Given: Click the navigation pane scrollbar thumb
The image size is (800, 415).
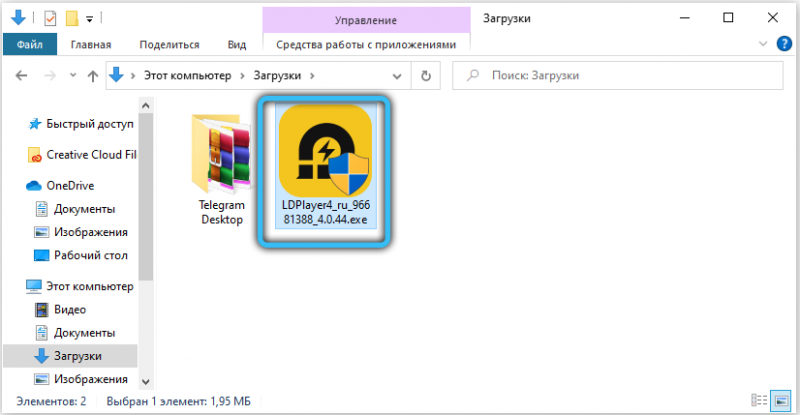Looking at the screenshot, I should (145, 197).
